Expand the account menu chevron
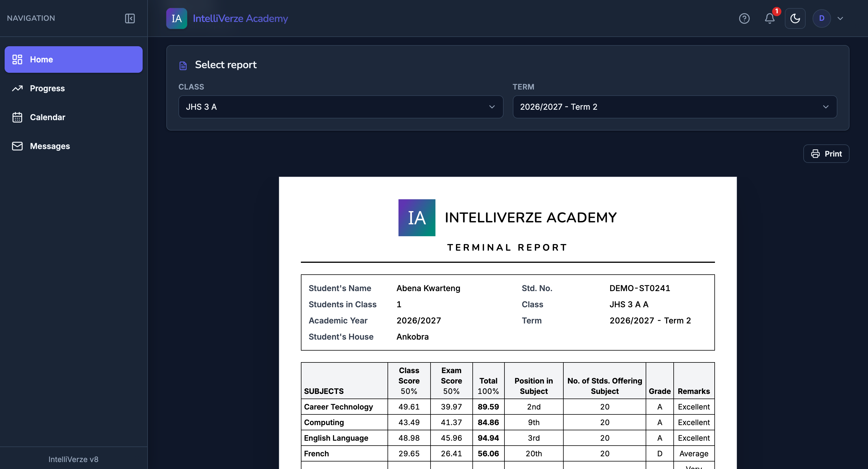The height and width of the screenshot is (469, 868). [x=840, y=18]
